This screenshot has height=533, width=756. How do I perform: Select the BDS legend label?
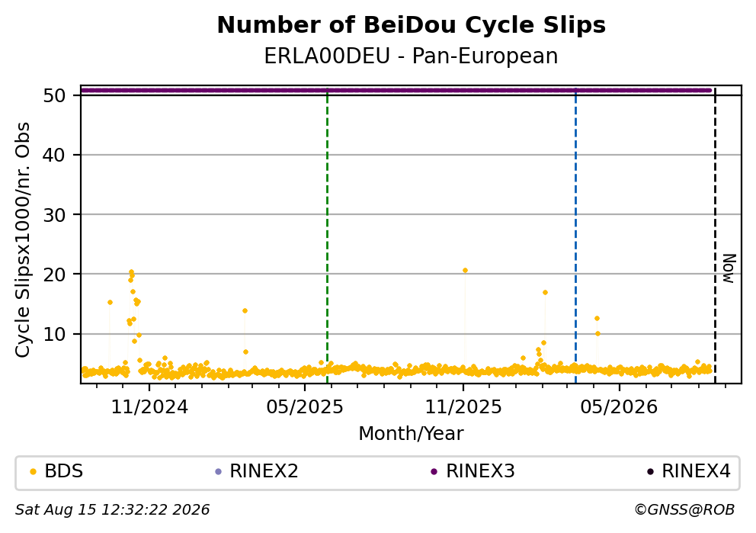click(x=64, y=471)
